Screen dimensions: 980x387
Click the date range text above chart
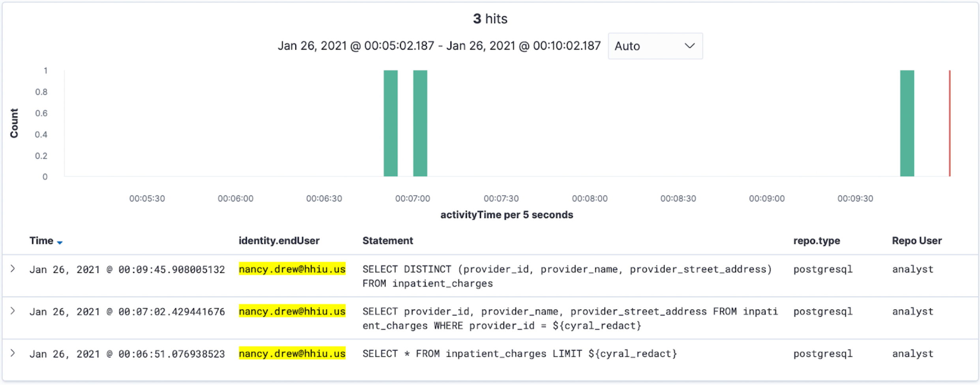point(439,46)
